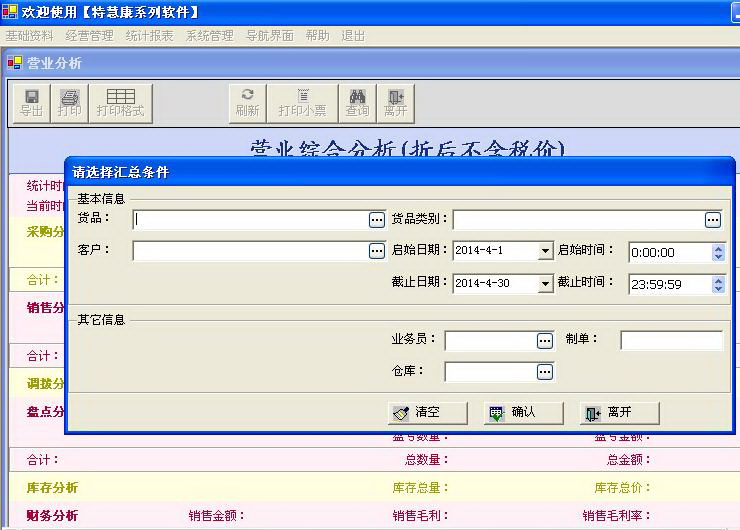Increase the 启始时间 spinner value
The width and height of the screenshot is (740, 530).
tap(718, 248)
